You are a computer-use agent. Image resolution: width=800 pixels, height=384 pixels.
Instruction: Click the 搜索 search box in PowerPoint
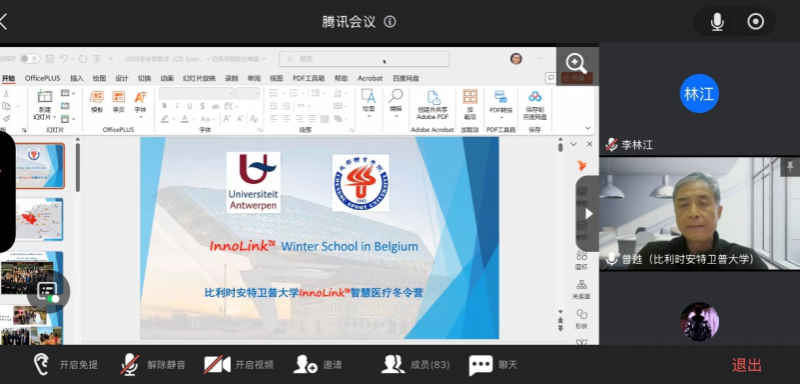[364, 59]
